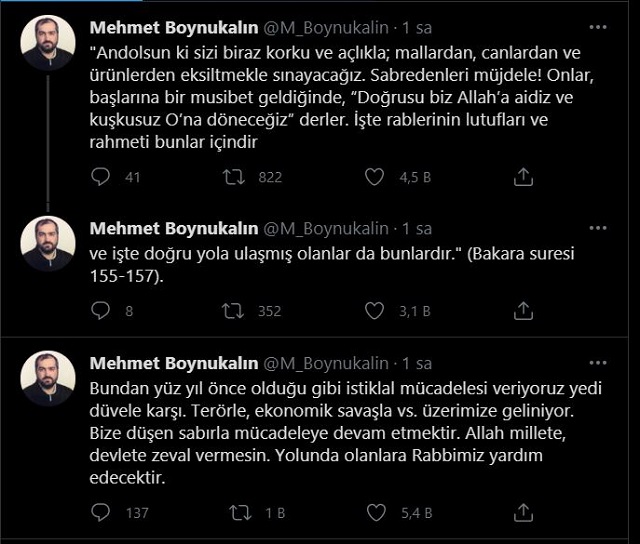Like the third tweet with 5,4 B likes
This screenshot has height=544, width=640.
click(x=375, y=513)
